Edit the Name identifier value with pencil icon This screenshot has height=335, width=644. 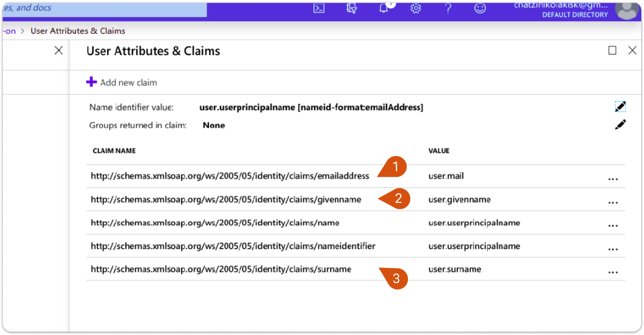[620, 106]
